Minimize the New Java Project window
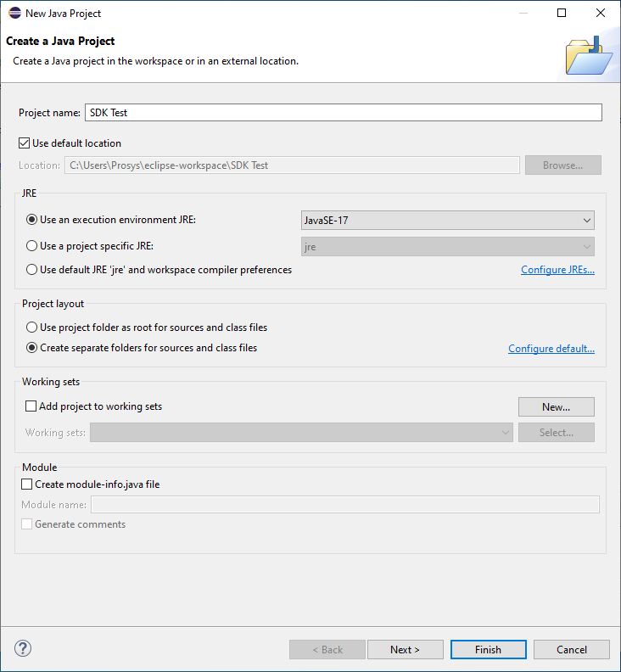Viewport: 621px width, 672px height. (523, 14)
